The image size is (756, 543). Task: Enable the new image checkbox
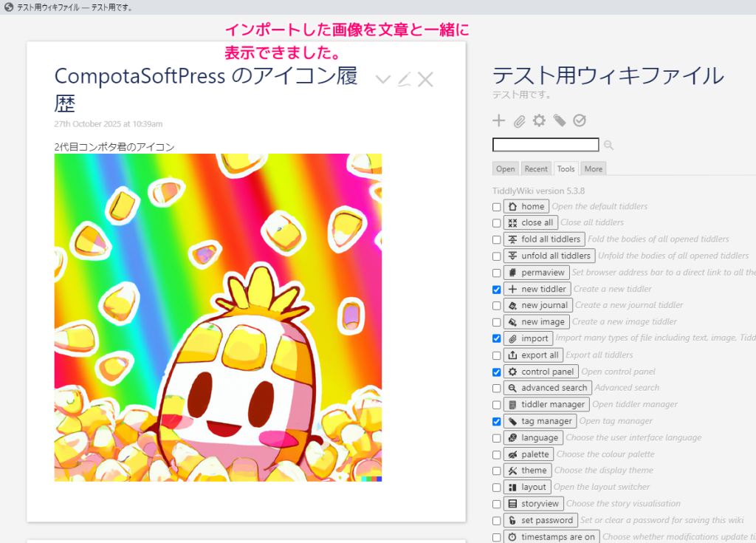[x=495, y=321]
